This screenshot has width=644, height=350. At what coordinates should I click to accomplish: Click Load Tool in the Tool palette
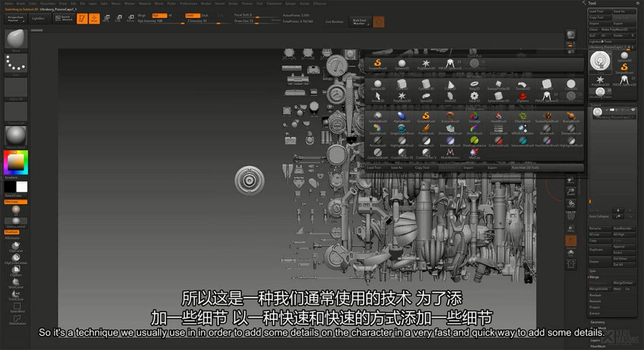click(599, 11)
